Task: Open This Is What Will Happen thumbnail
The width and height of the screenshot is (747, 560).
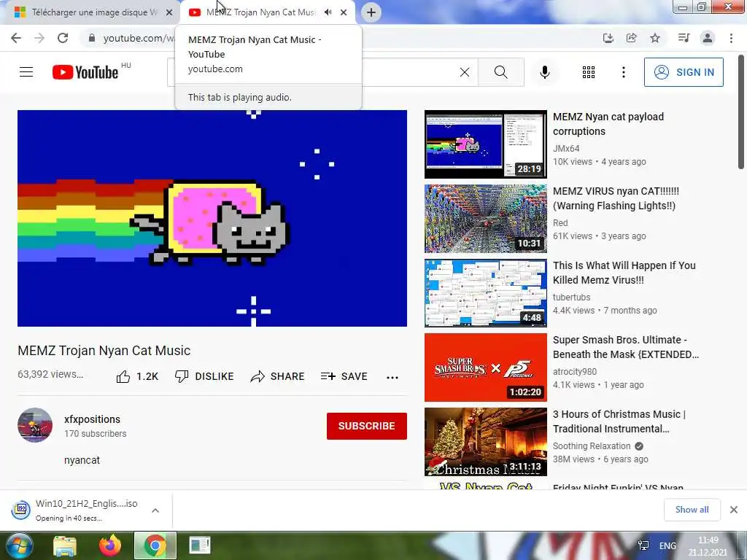Action: coord(485,293)
